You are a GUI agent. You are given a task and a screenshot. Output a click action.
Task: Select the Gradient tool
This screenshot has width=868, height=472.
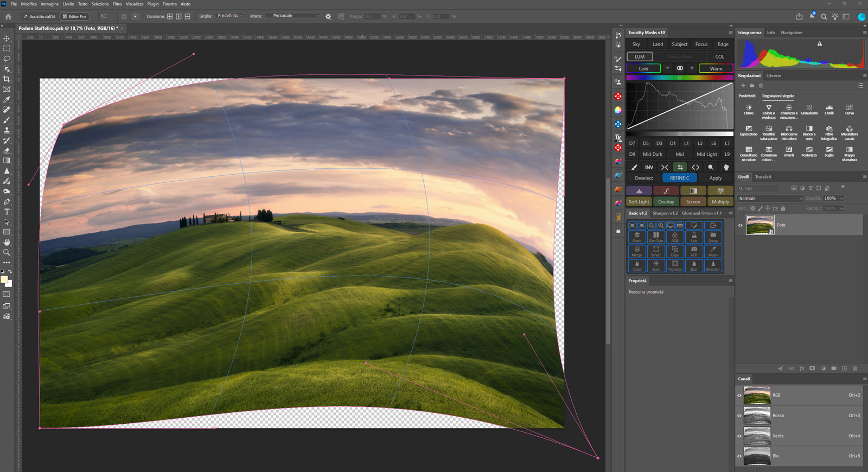click(7, 161)
